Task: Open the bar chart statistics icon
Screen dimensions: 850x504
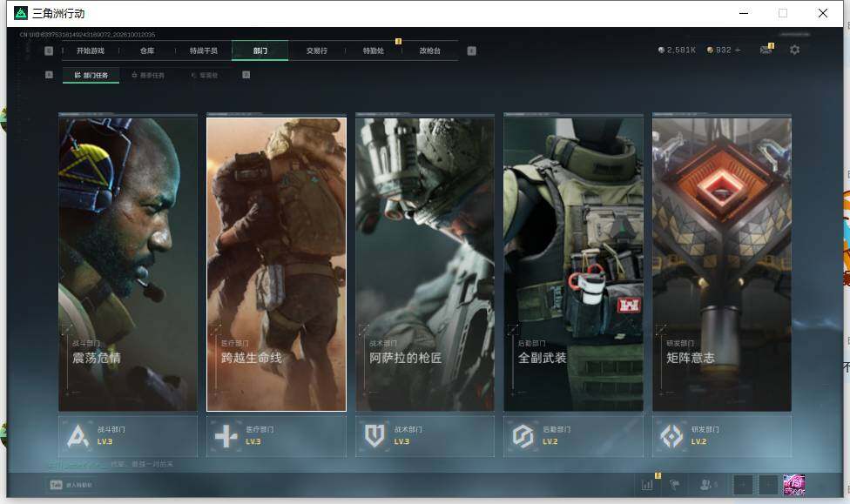Action: 647,485
